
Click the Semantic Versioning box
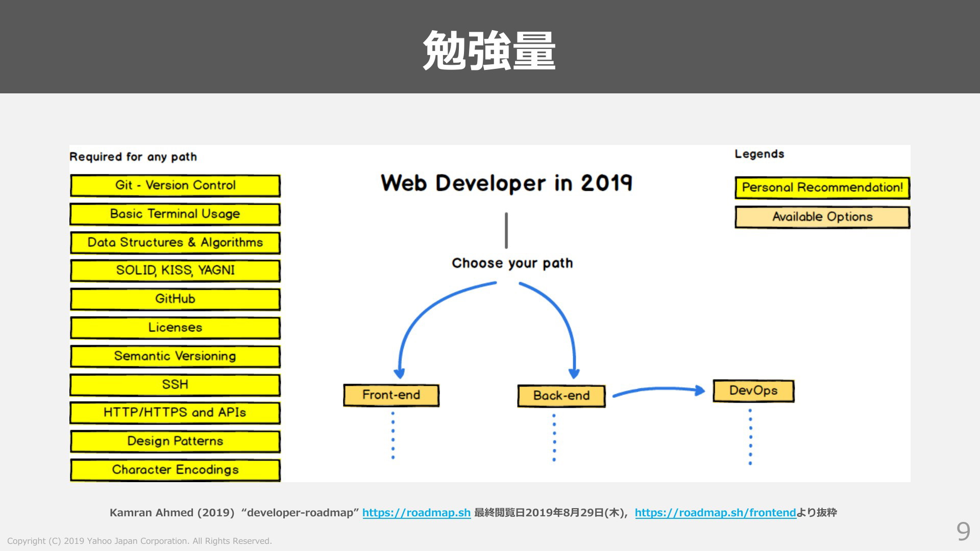175,357
